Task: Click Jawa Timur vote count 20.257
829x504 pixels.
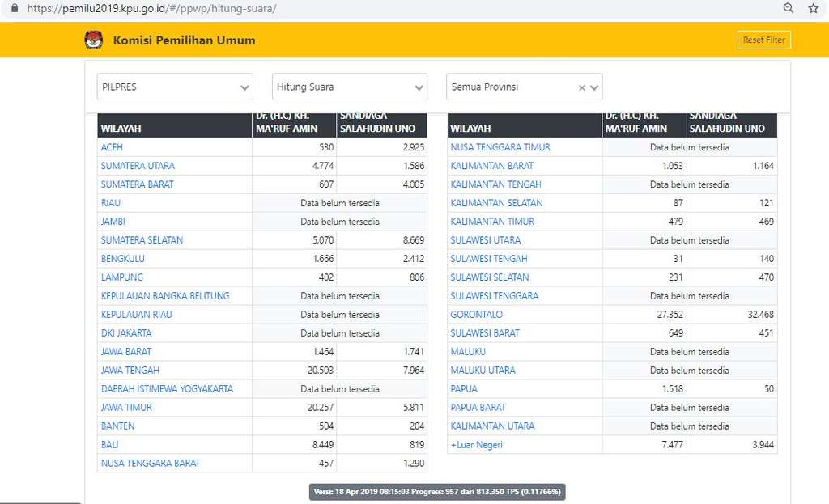Action: tap(321, 407)
